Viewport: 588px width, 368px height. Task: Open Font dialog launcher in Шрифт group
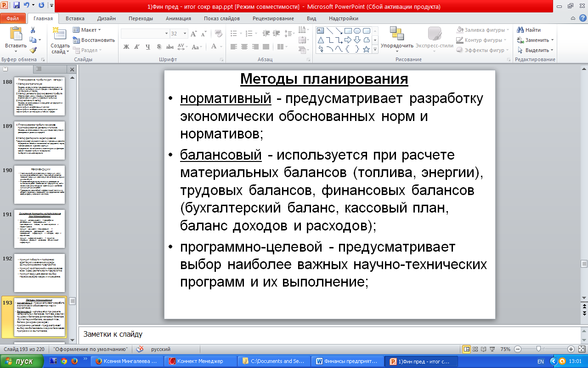click(222, 59)
